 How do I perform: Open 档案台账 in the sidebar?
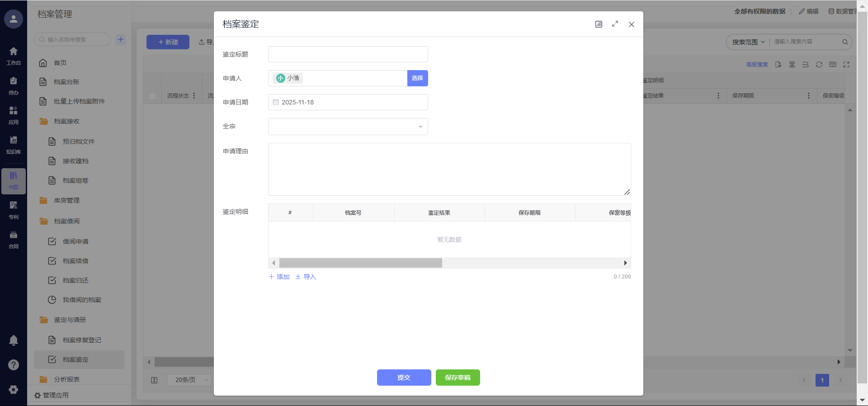point(66,82)
